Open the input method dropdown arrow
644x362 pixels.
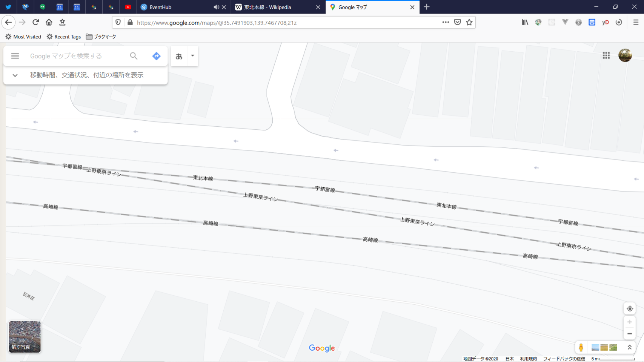pos(192,56)
